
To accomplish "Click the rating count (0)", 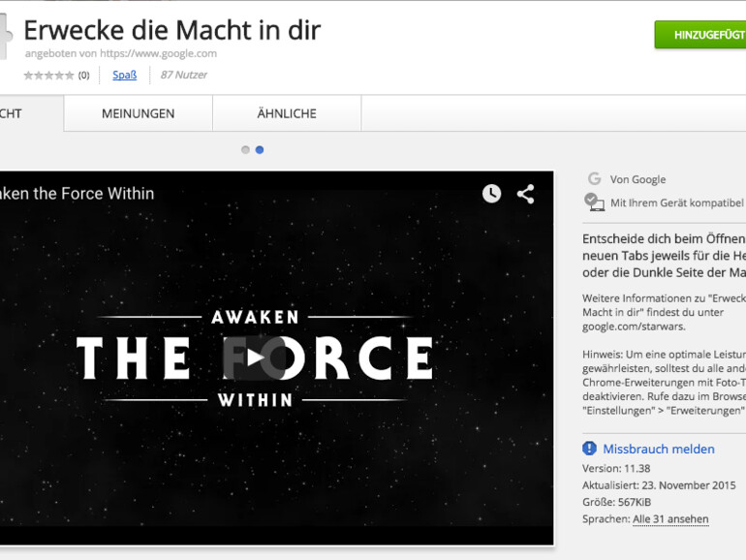I will 83,76.
